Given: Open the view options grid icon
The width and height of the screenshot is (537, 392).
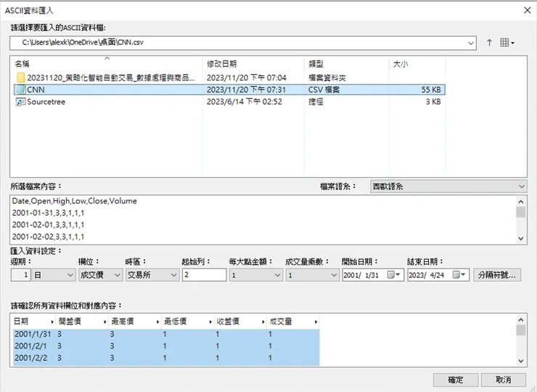Looking at the screenshot, I should pos(507,43).
